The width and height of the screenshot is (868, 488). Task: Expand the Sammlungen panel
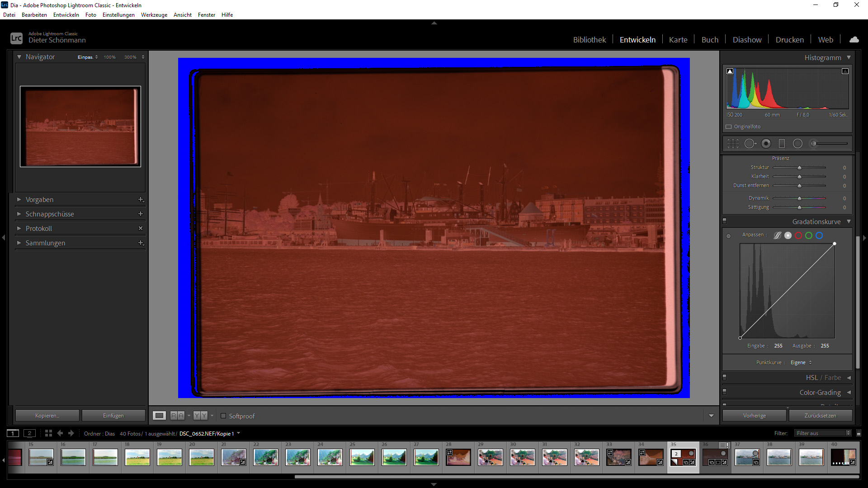coord(19,243)
